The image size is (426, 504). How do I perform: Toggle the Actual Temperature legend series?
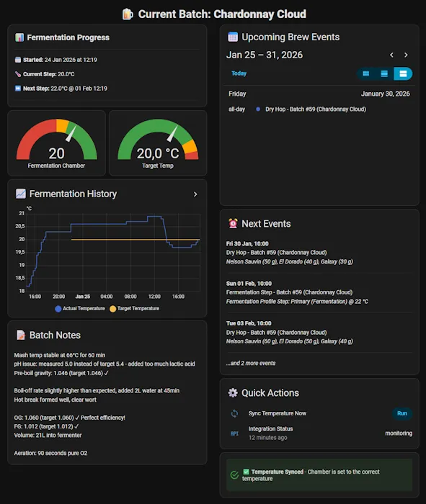[80, 309]
